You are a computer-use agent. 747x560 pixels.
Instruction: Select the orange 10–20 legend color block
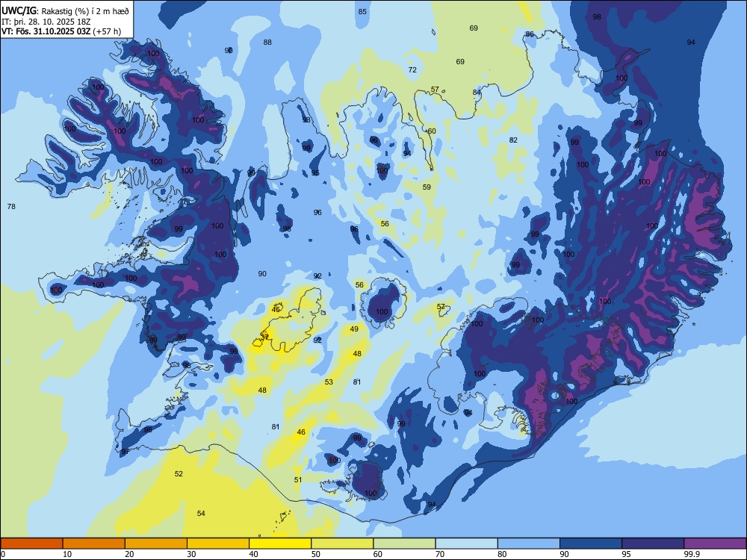click(94, 544)
